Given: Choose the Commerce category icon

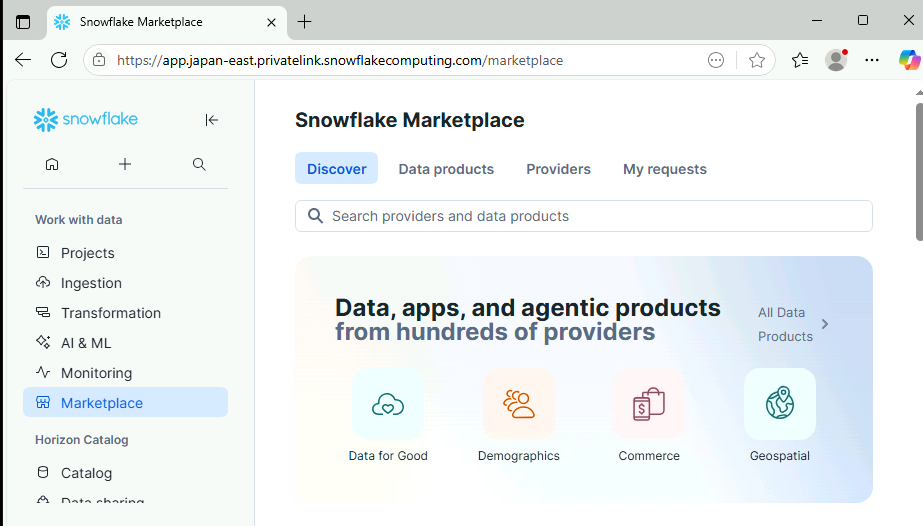Looking at the screenshot, I should (x=649, y=404).
